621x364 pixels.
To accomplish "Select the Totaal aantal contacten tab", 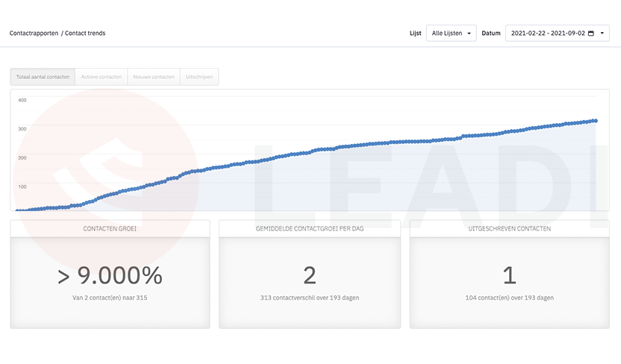I will (x=43, y=77).
